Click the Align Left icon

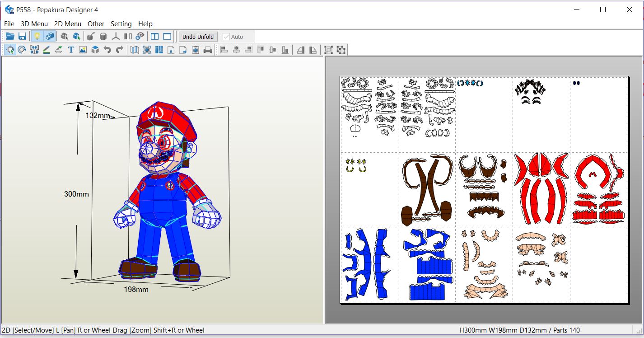(x=224, y=50)
